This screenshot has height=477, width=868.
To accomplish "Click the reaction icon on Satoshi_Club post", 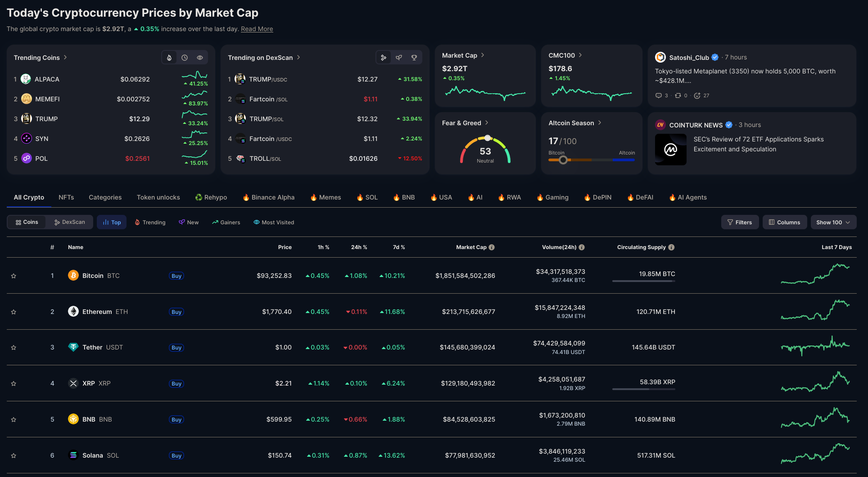I will [x=697, y=95].
